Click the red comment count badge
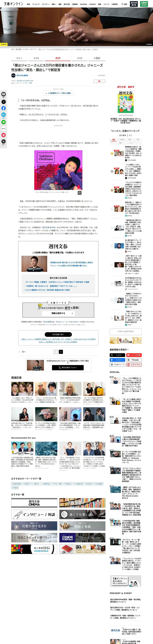 pos(99,81)
